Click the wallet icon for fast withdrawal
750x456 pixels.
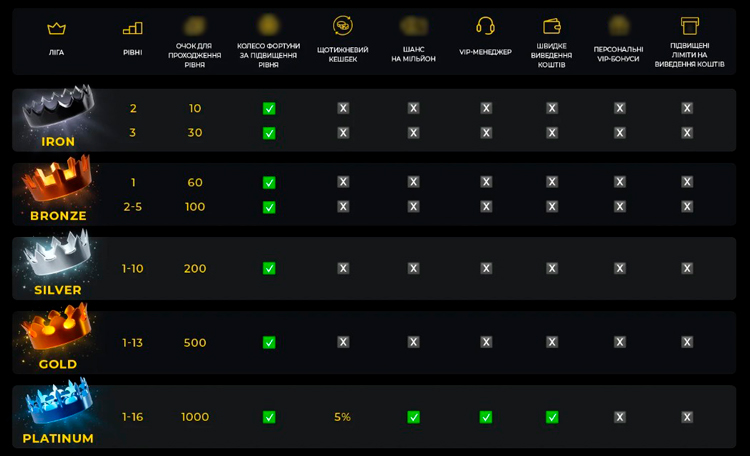pos(551,26)
